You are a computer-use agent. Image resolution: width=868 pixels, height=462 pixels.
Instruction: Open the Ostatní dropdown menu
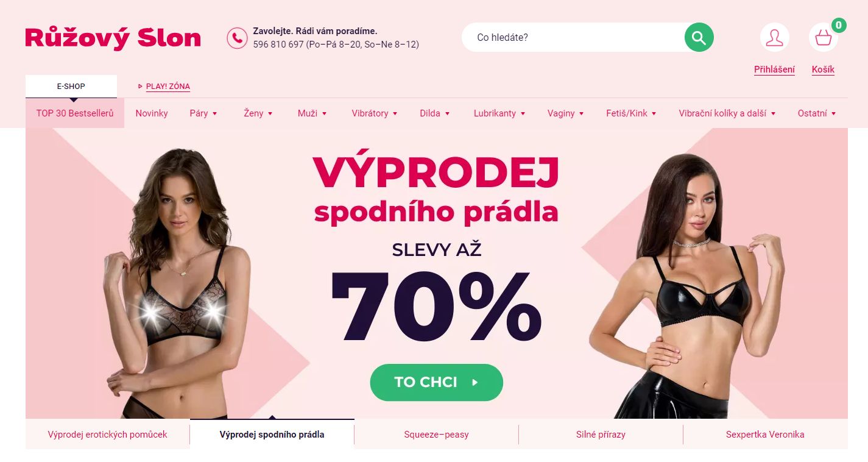pos(817,113)
